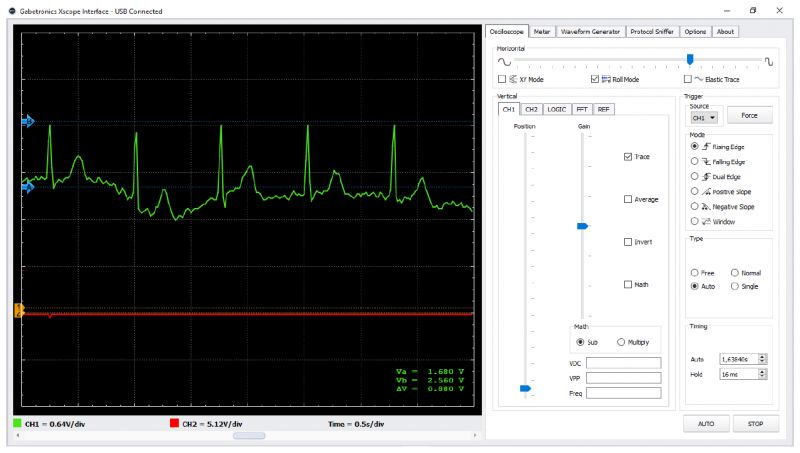Click the Falling Edge waveform icon

point(706,162)
